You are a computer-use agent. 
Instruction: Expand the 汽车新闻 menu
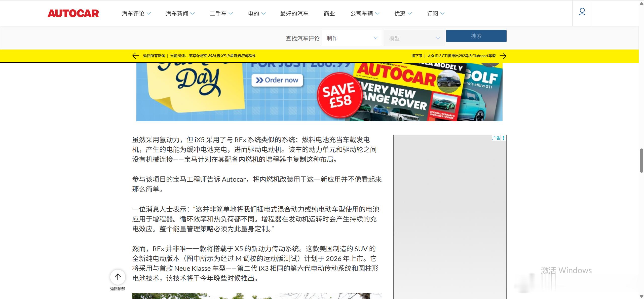click(180, 14)
